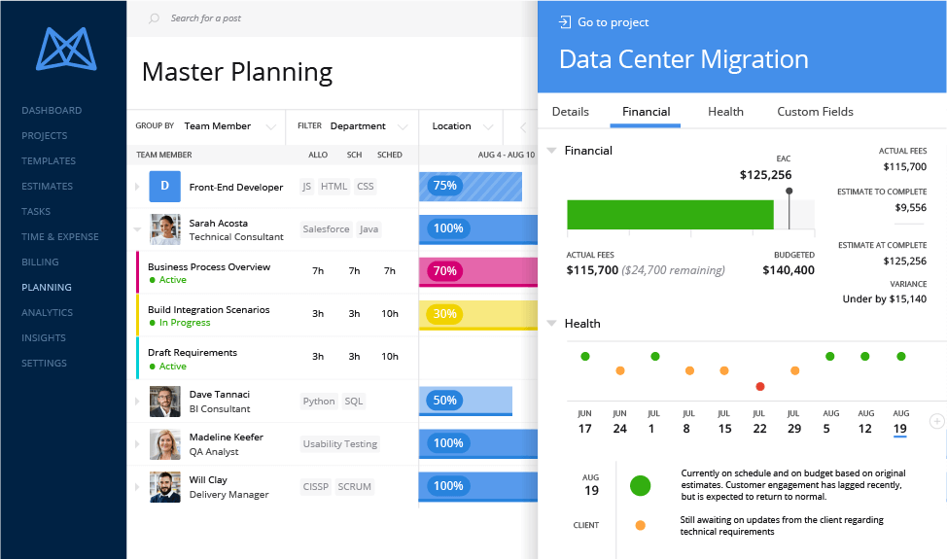Open the Business Process Overview task
The image size is (947, 560).
coord(209,267)
